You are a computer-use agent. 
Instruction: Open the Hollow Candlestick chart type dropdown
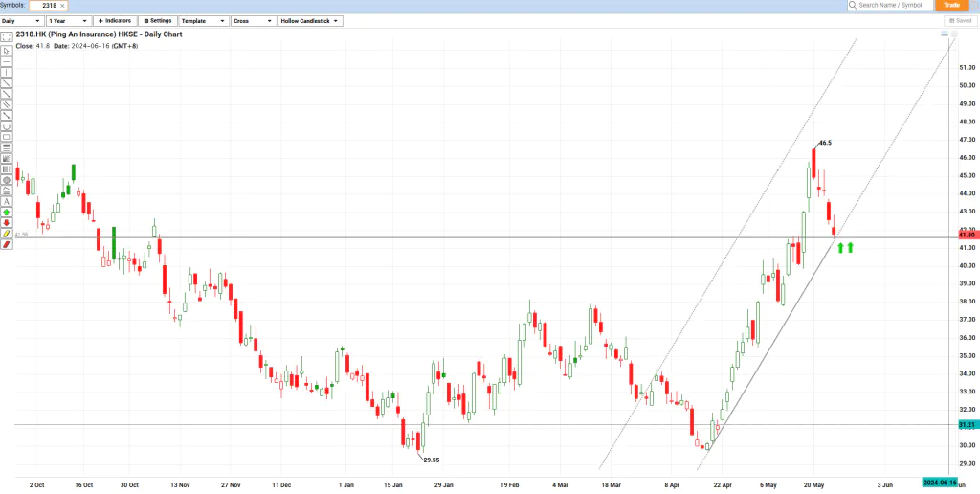[x=311, y=20]
